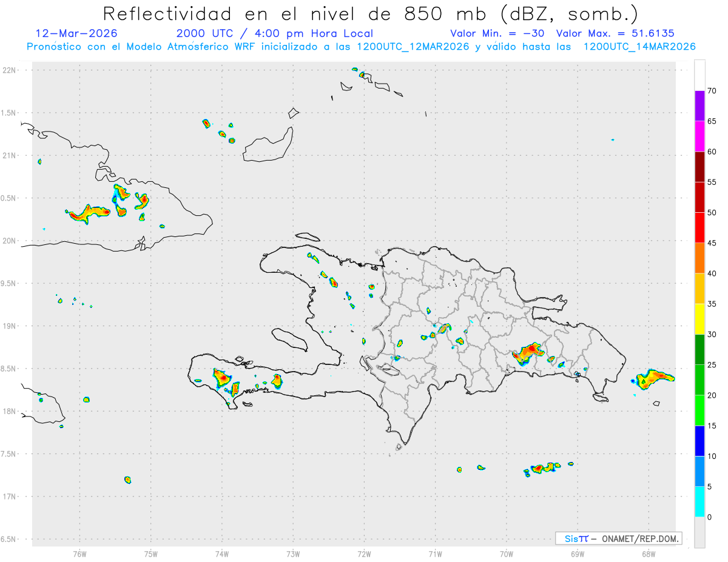Select the bright yellow 30–35 dBZ band
The width and height of the screenshot is (728, 562).
coord(699,319)
